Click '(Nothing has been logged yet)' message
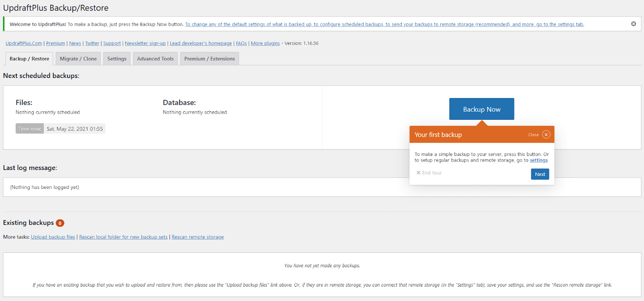This screenshot has height=301, width=644. [x=45, y=187]
